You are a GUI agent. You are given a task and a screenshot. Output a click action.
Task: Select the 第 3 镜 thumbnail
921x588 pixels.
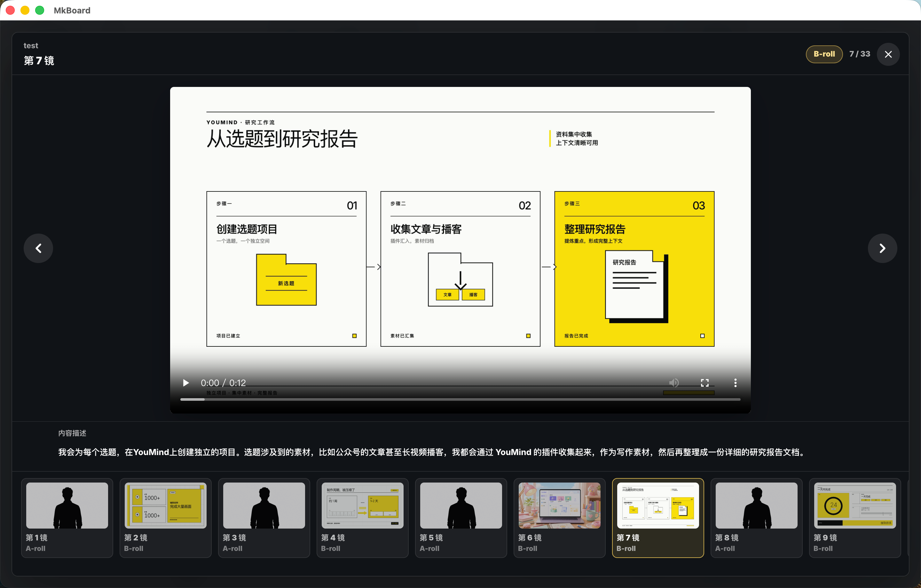click(264, 518)
